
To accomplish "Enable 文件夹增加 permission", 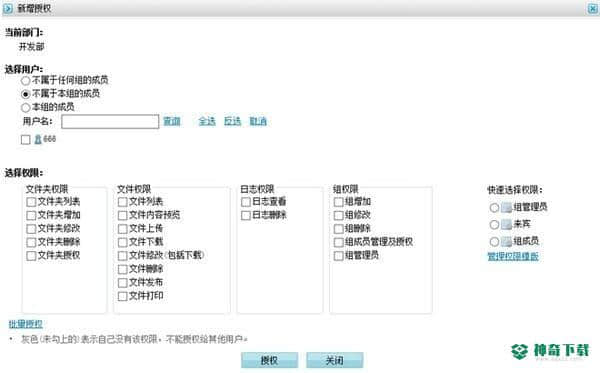I will [x=31, y=215].
